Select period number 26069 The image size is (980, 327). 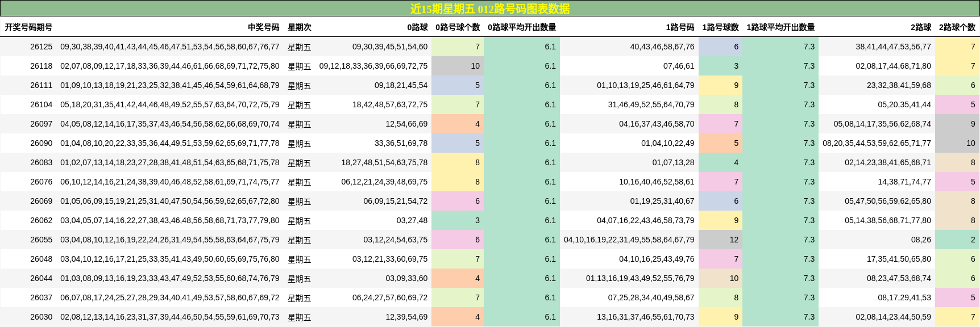coord(41,201)
